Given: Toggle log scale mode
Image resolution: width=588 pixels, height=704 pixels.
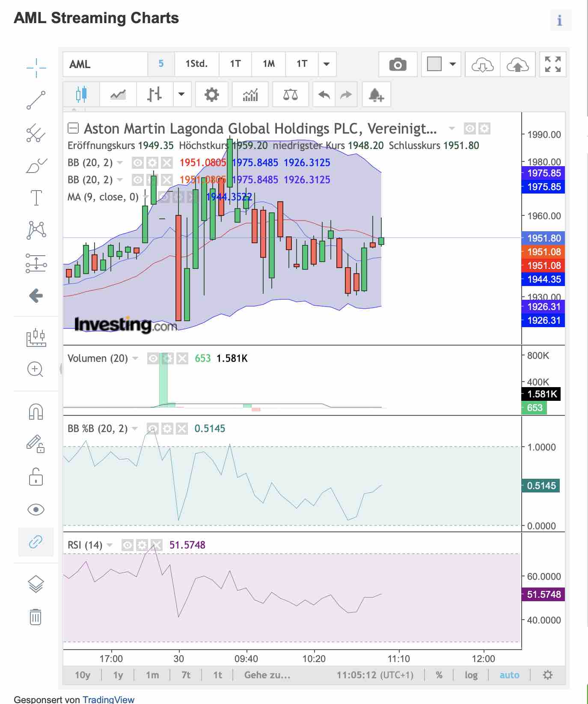Looking at the screenshot, I should (471, 675).
